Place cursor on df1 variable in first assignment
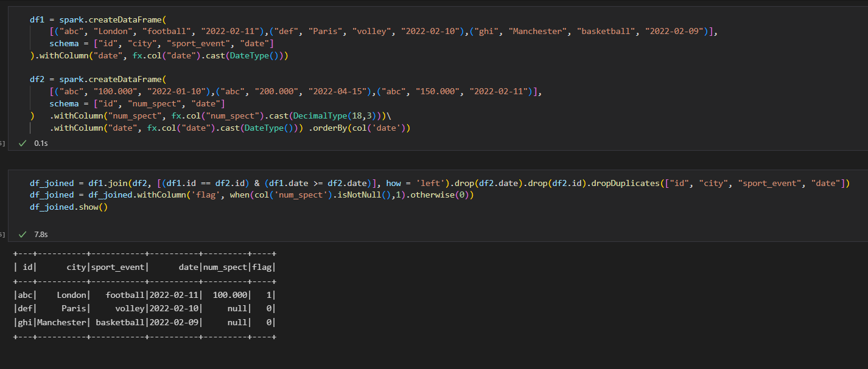The image size is (868, 369). click(x=37, y=19)
